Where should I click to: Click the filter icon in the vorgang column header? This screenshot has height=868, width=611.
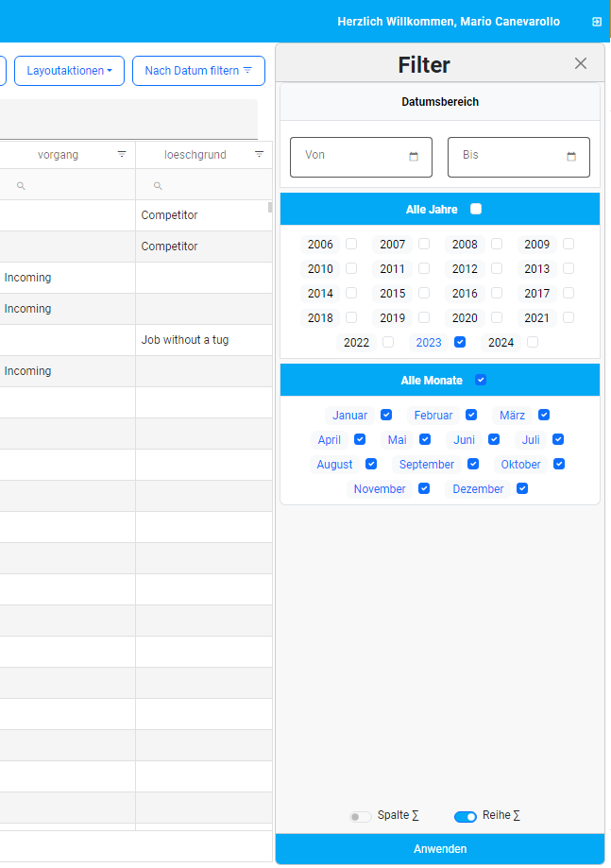pos(122,154)
